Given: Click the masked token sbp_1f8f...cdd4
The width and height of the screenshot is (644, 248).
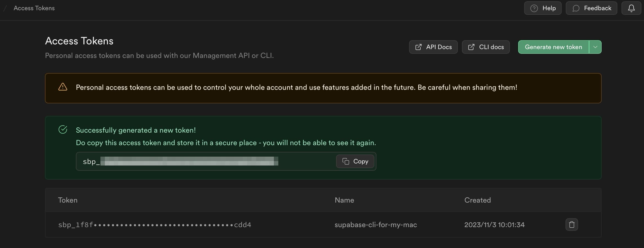Looking at the screenshot, I should click(155, 225).
